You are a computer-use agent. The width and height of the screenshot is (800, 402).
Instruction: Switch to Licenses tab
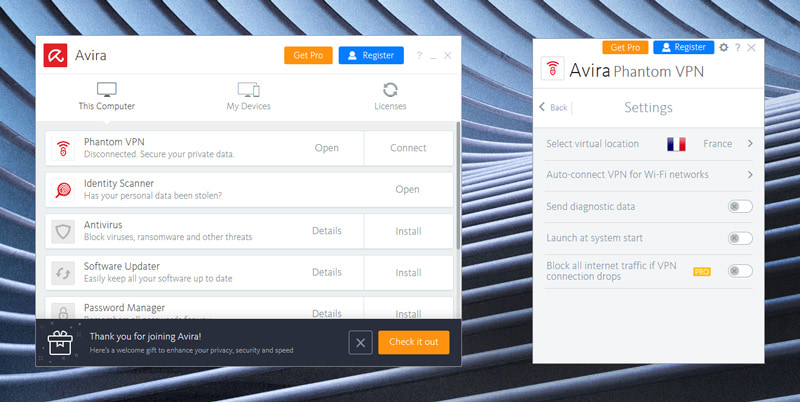[x=390, y=97]
